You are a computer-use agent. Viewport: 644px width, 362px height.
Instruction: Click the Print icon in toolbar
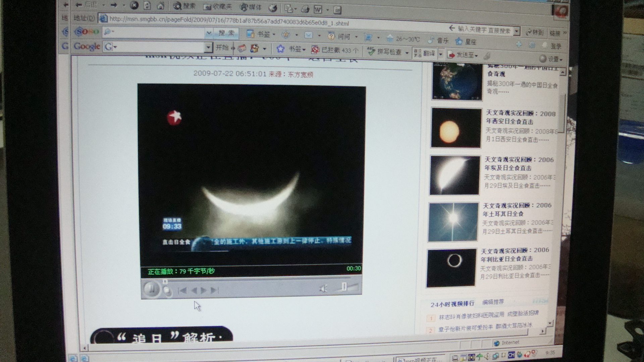(x=305, y=9)
